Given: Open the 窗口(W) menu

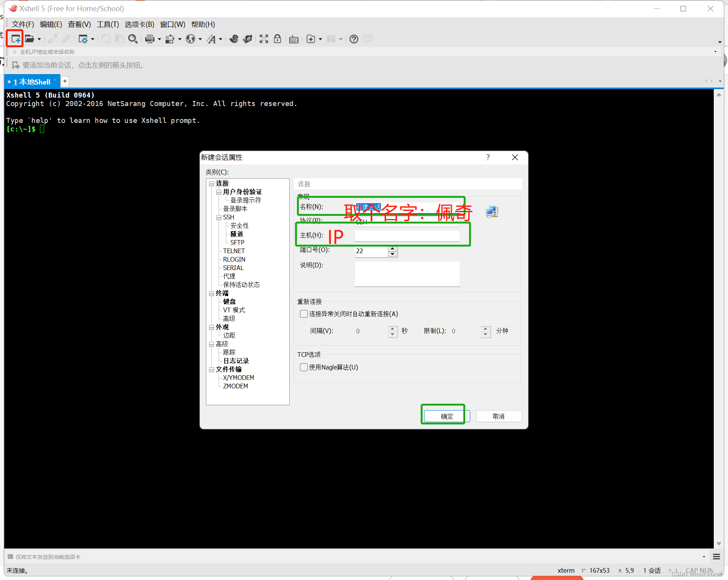Looking at the screenshot, I should [172, 24].
